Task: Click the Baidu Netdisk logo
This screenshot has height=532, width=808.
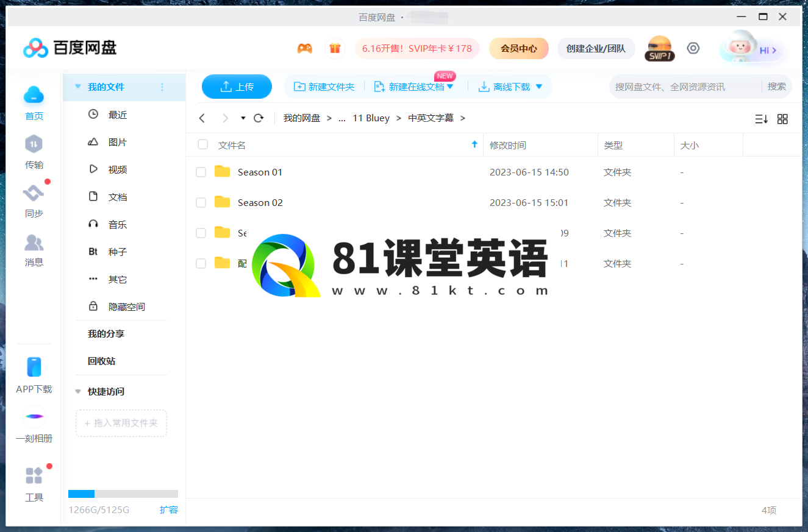Action: click(70, 48)
